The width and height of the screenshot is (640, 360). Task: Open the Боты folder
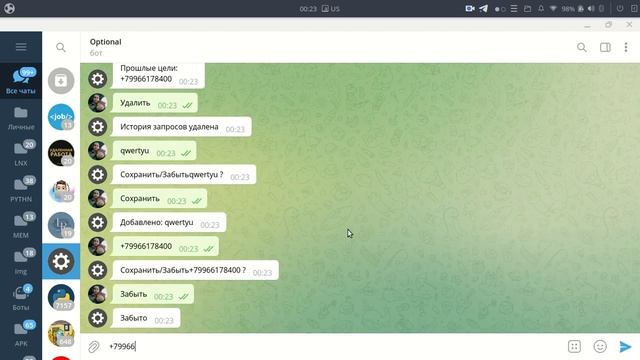[x=21, y=298]
